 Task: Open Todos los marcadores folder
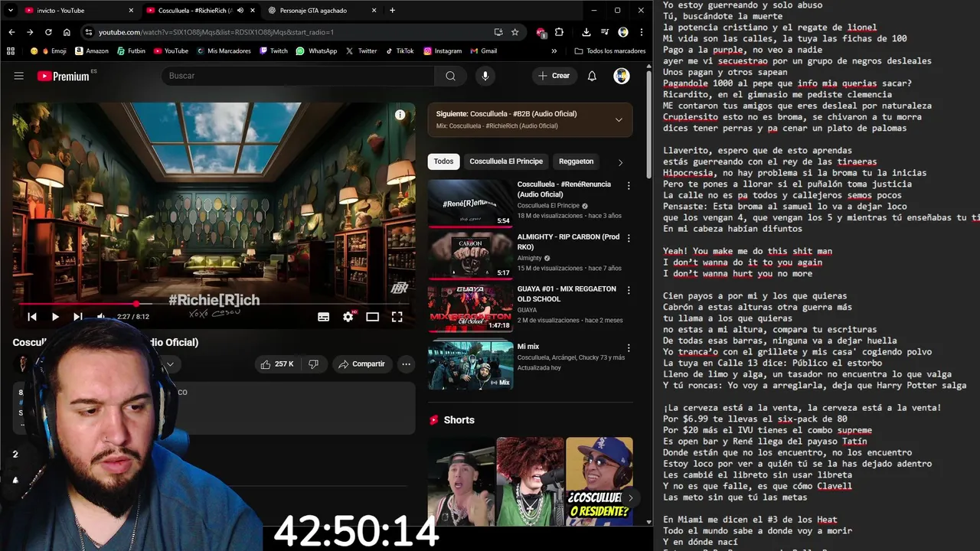coord(610,51)
